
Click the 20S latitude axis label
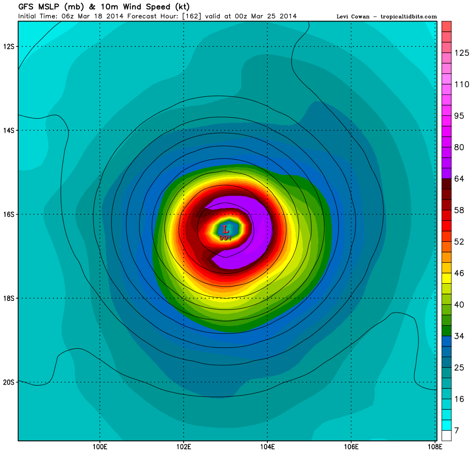click(9, 382)
